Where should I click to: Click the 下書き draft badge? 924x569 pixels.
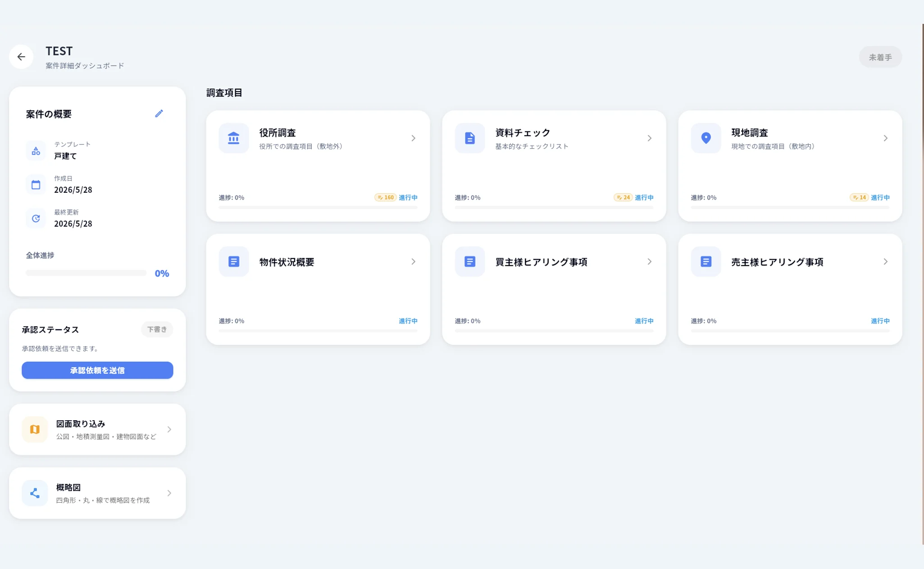pos(157,329)
